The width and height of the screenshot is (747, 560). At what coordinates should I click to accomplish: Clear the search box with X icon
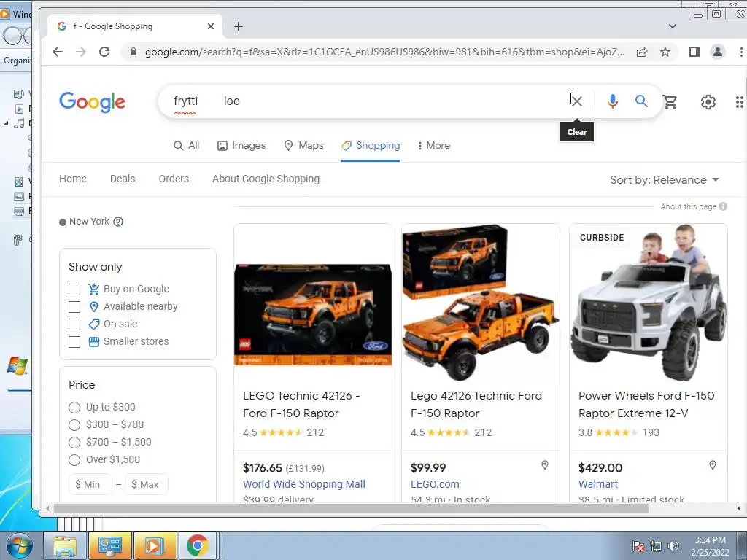click(576, 101)
